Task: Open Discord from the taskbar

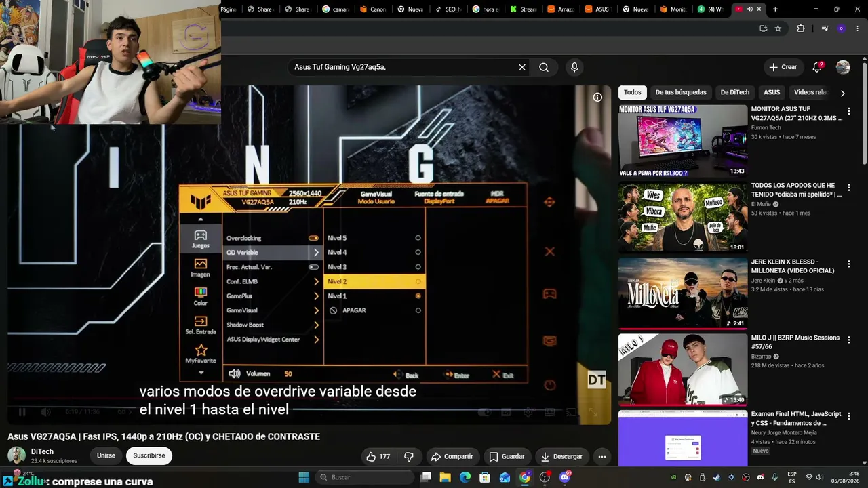Action: [x=565, y=477]
